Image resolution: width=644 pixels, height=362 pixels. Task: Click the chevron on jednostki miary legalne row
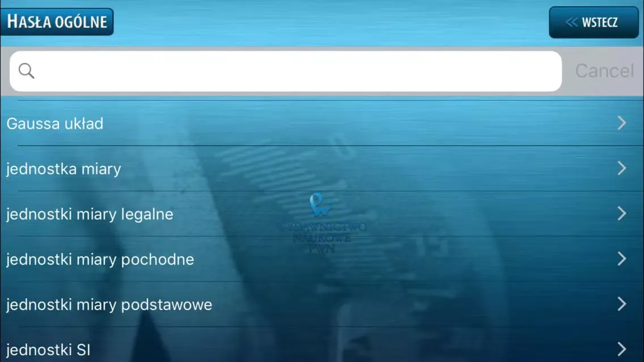[622, 214]
